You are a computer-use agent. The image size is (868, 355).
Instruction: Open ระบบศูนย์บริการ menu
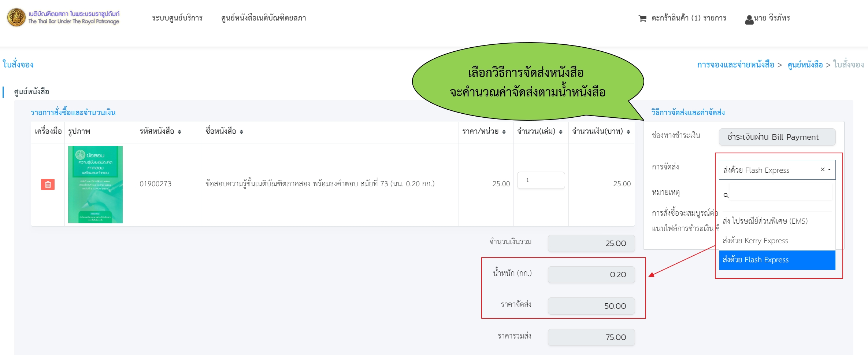pos(177,18)
